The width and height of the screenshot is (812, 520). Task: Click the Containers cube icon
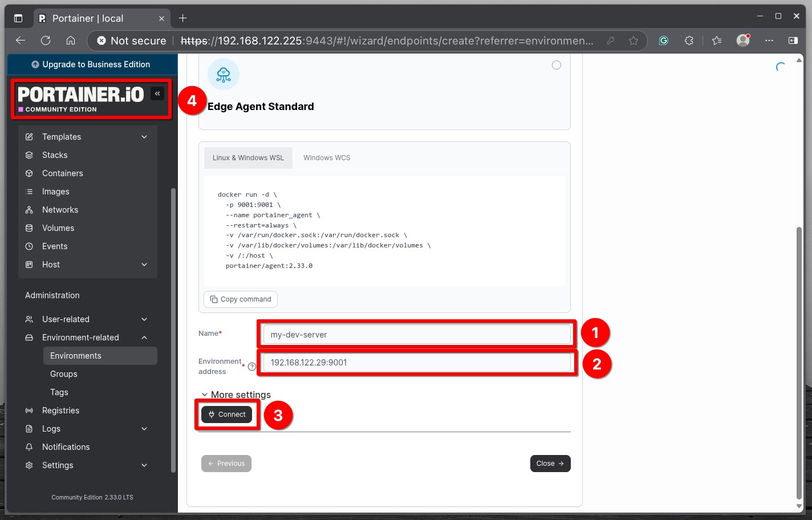(x=29, y=173)
